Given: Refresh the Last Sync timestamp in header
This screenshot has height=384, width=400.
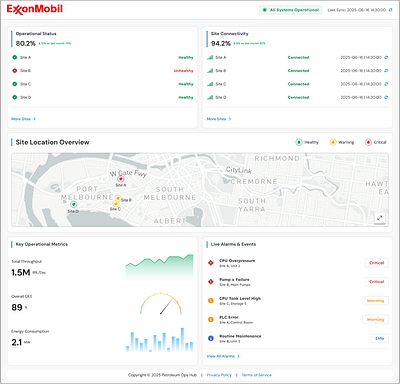Looking at the screenshot, I should 390,10.
